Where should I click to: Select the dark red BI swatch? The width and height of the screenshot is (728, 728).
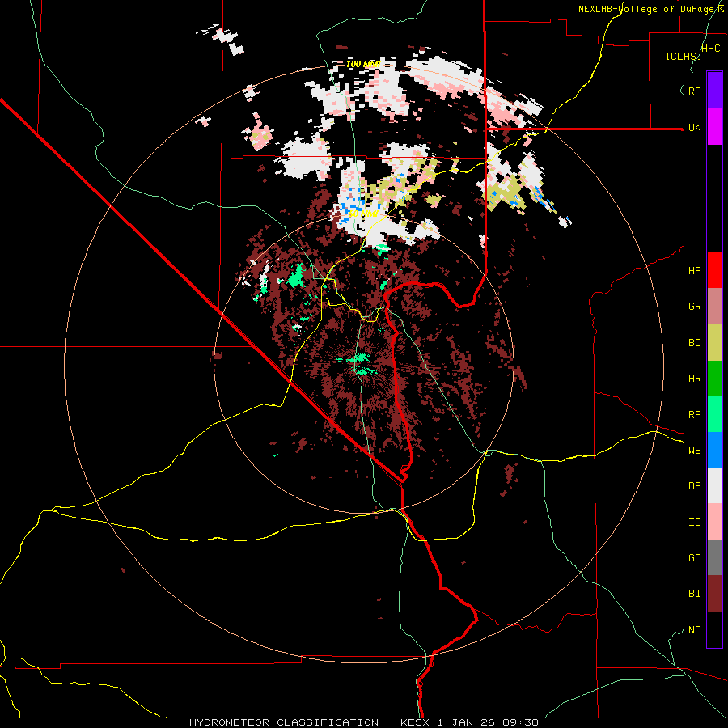point(714,594)
